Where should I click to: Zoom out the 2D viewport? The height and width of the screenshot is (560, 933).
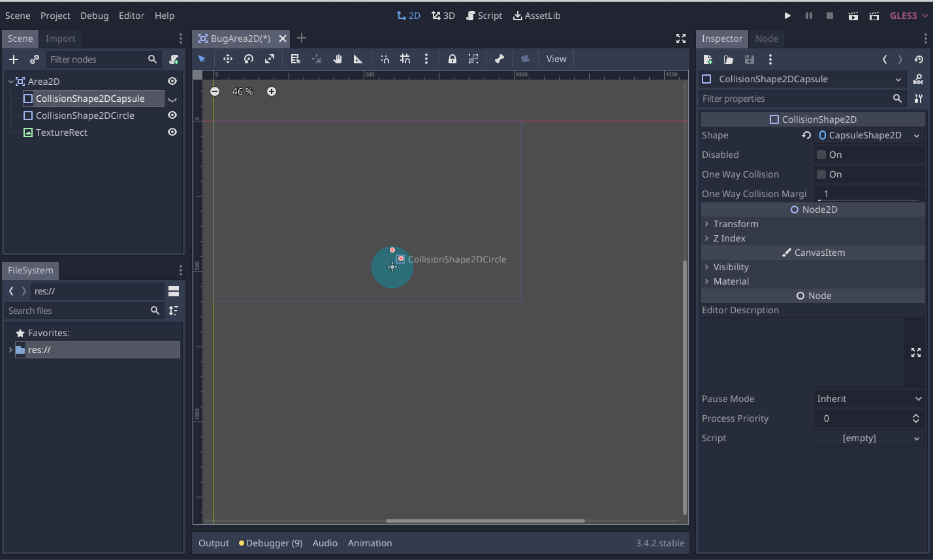coord(215,91)
